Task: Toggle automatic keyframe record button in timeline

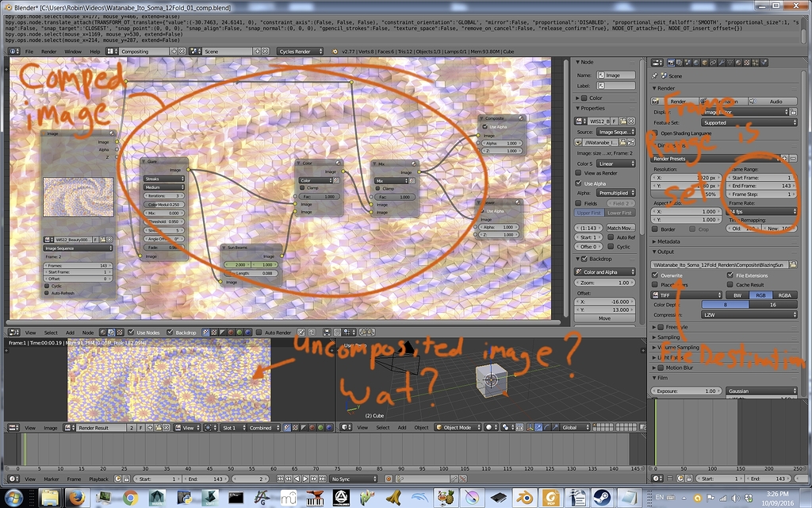Action: (x=389, y=479)
